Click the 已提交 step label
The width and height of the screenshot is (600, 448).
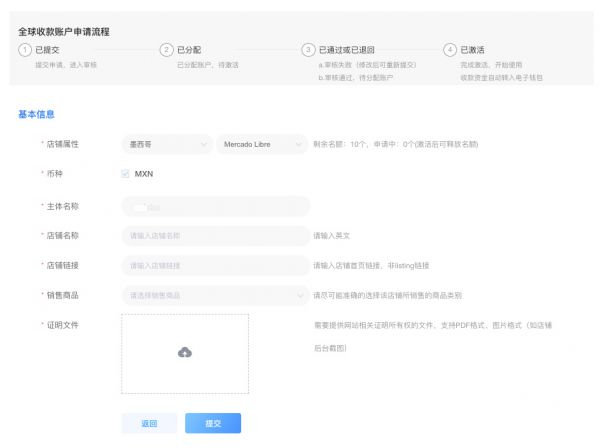(49, 49)
